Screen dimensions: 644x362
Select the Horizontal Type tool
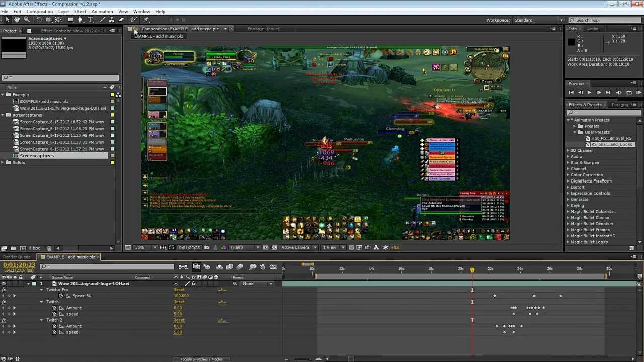pyautogui.click(x=90, y=20)
